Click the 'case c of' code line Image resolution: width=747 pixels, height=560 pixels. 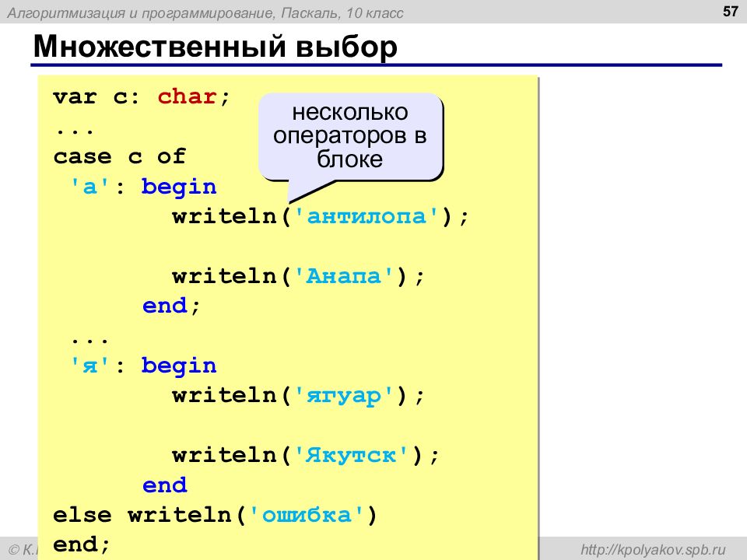pos(120,156)
